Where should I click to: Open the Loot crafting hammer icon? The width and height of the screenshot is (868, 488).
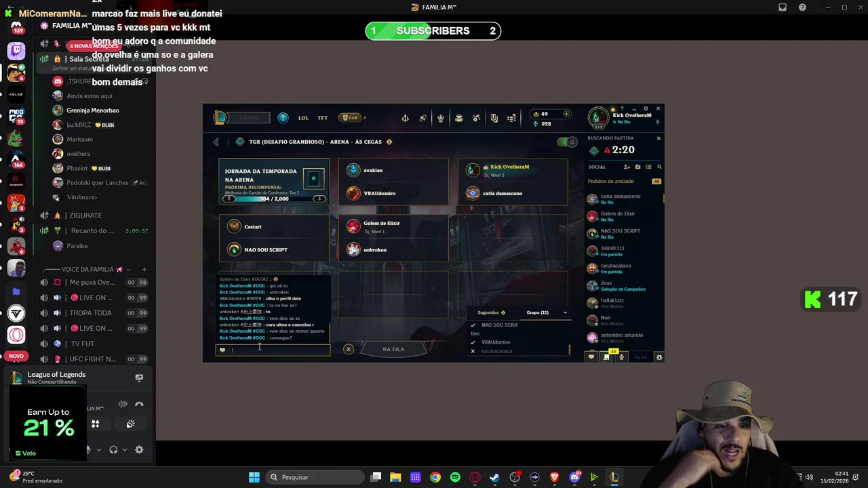point(476,118)
